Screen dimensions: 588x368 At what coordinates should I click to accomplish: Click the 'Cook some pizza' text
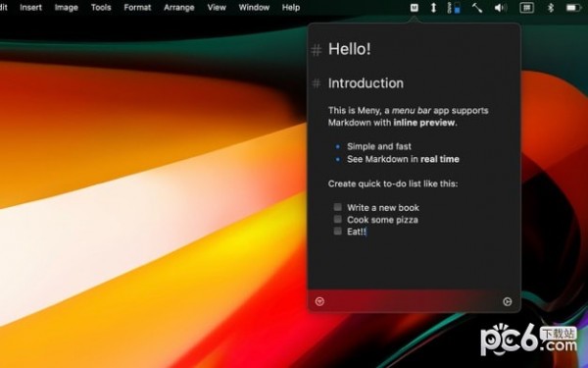(x=382, y=220)
